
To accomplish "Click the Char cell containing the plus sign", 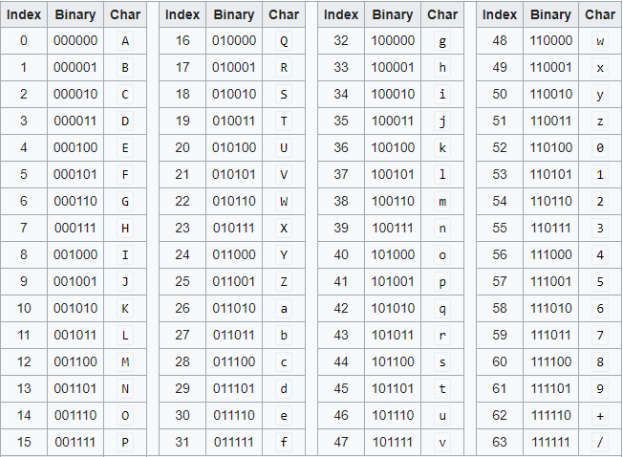I will (600, 415).
